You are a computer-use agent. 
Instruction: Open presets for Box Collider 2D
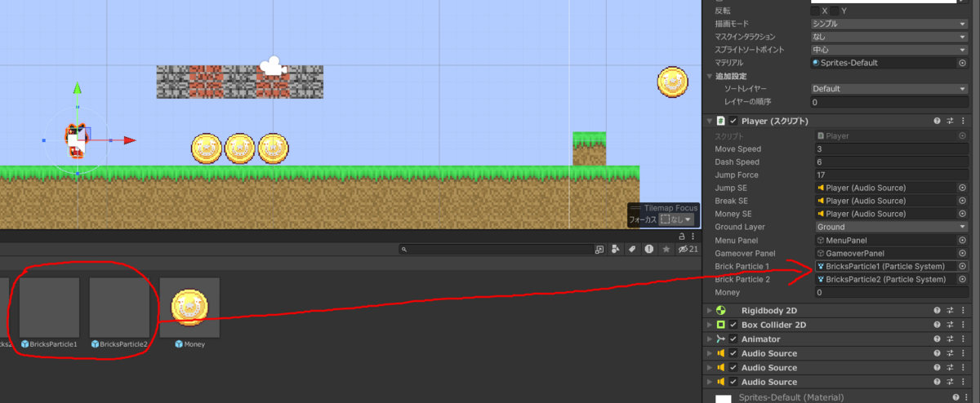pos(951,325)
